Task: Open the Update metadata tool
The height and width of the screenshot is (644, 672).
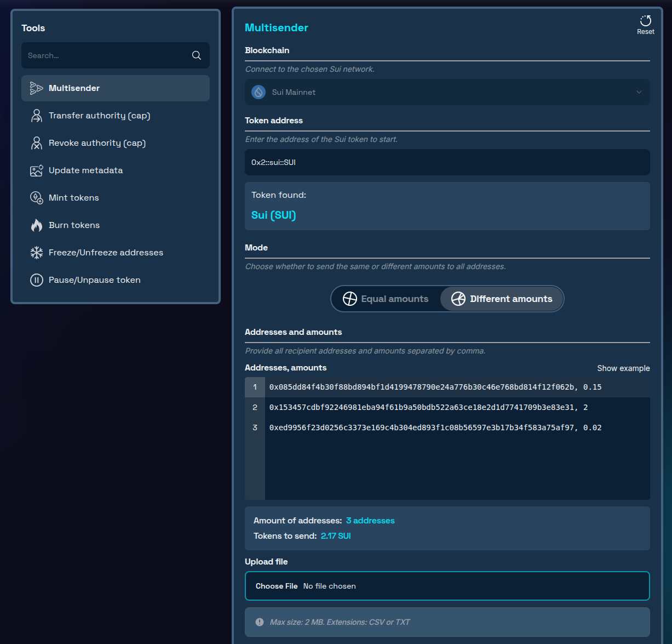Action: 116,170
